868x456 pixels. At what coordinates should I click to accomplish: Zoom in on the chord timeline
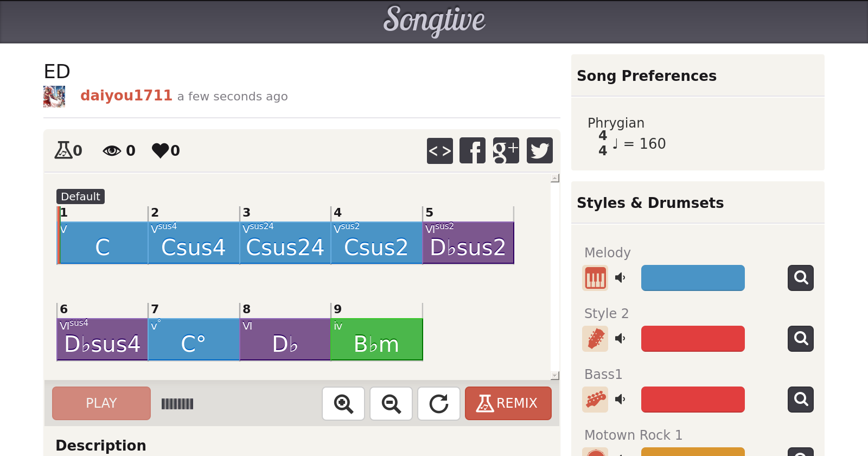[x=343, y=403]
